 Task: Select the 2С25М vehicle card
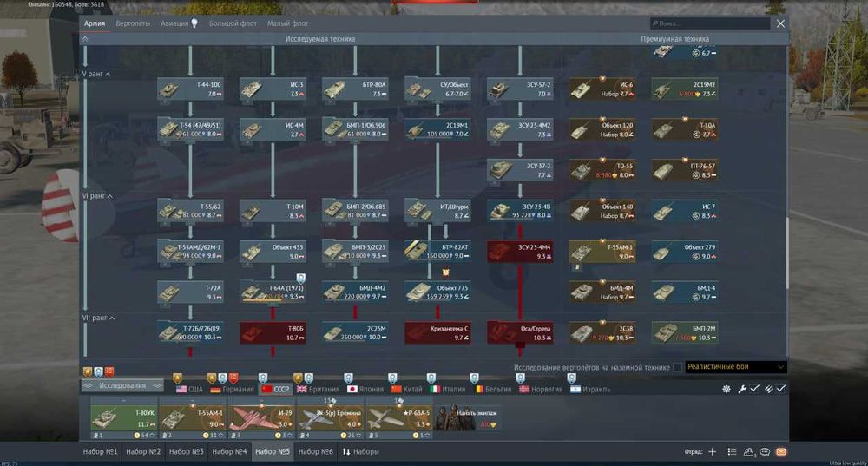click(355, 332)
